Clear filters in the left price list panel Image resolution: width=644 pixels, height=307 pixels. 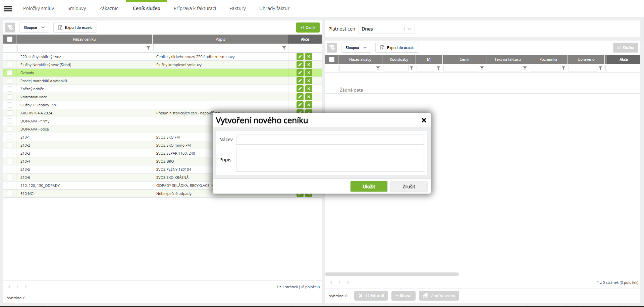coord(10,28)
